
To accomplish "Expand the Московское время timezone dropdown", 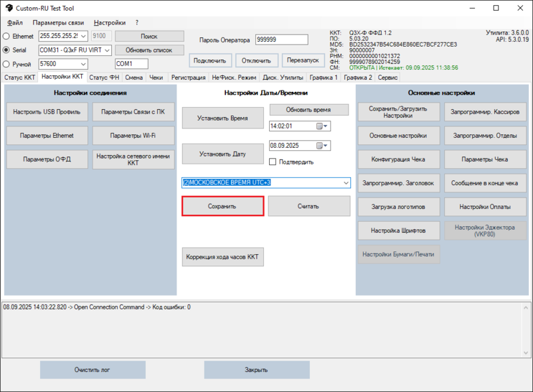I will (345, 182).
